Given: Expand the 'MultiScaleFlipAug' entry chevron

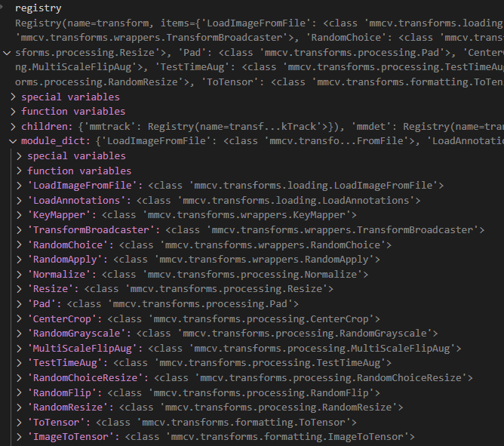Looking at the screenshot, I should 20,348.
